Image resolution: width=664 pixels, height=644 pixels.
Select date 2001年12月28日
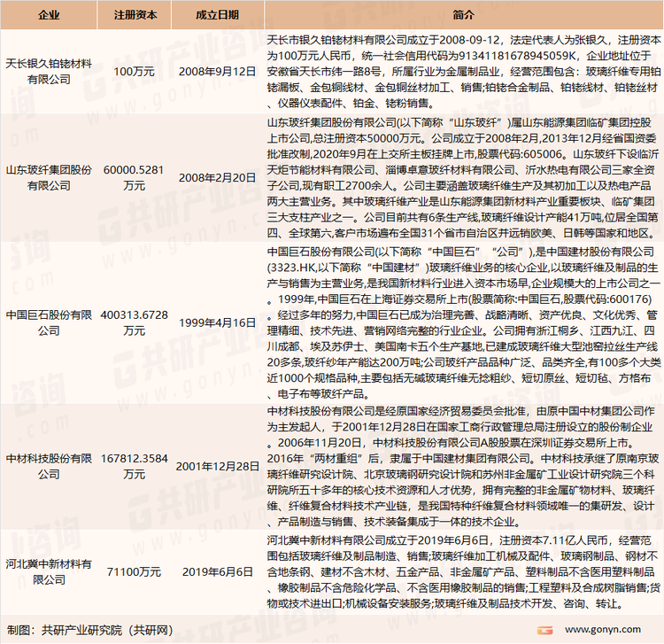[x=218, y=467]
